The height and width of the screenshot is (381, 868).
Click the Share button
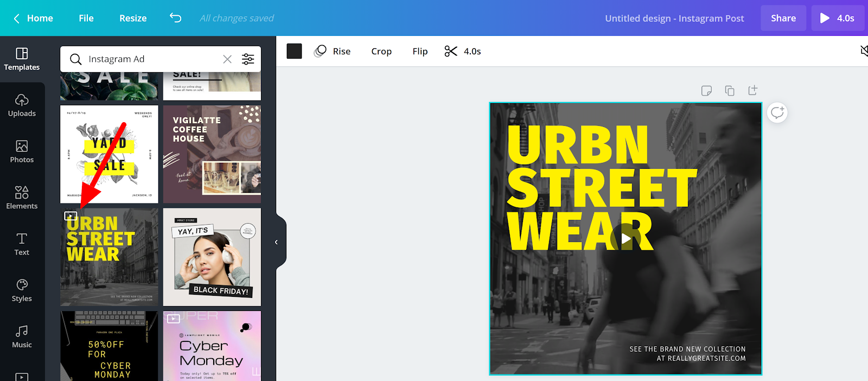[x=783, y=18]
